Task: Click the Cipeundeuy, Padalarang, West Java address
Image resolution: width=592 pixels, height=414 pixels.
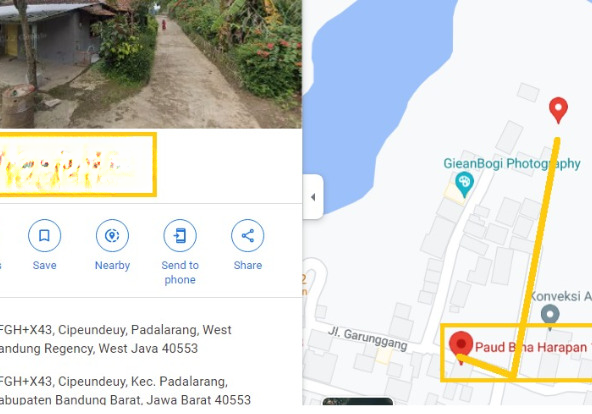Action: coord(115,339)
